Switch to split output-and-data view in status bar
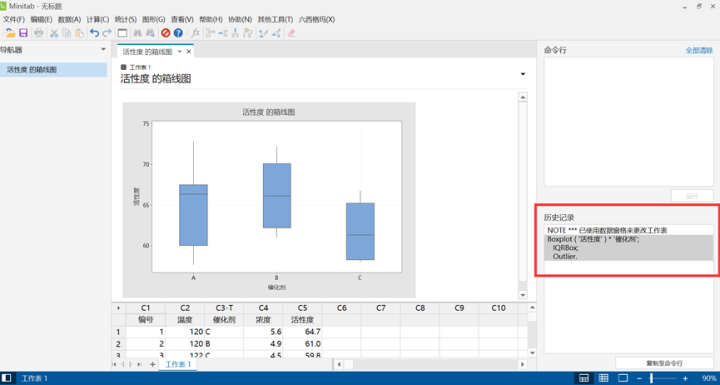The width and height of the screenshot is (720, 385). [584, 378]
